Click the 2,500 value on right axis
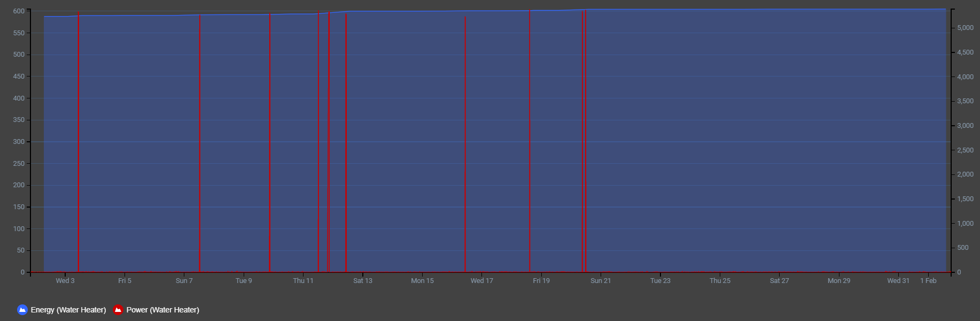This screenshot has width=980, height=321. (x=965, y=150)
